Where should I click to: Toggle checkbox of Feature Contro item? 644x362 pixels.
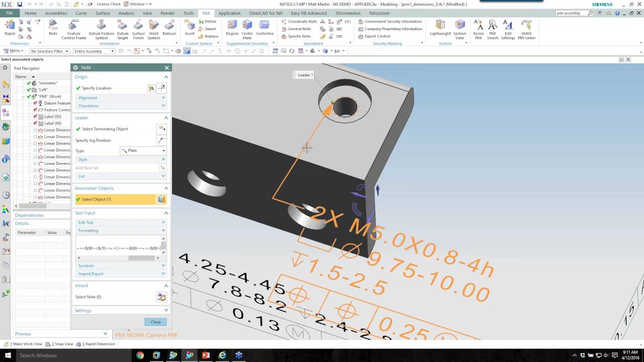[35, 110]
